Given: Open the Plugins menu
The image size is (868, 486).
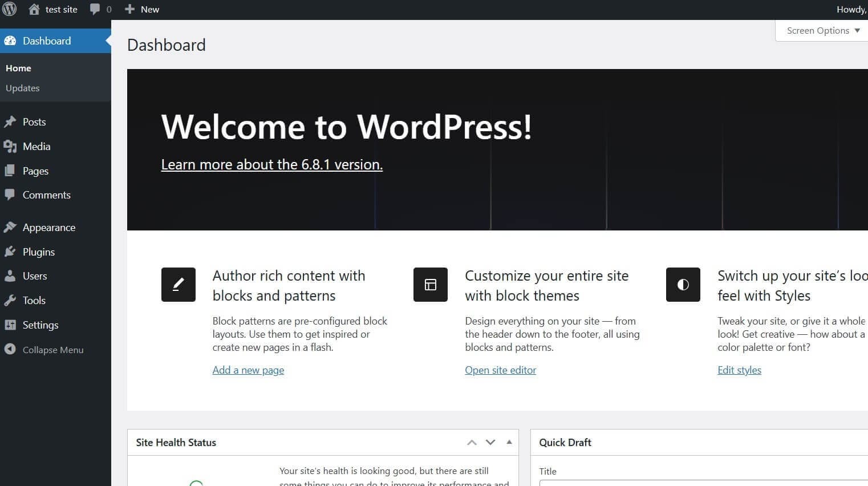Looking at the screenshot, I should [x=55, y=252].
